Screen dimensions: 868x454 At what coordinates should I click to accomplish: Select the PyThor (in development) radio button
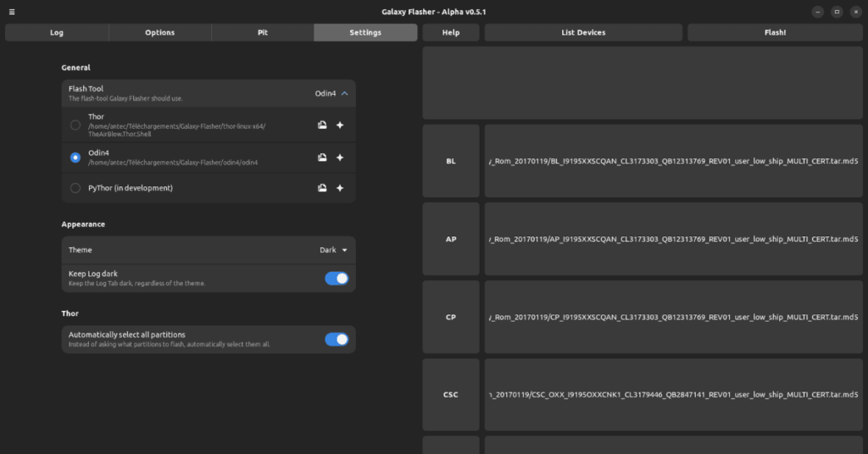pyautogui.click(x=75, y=188)
